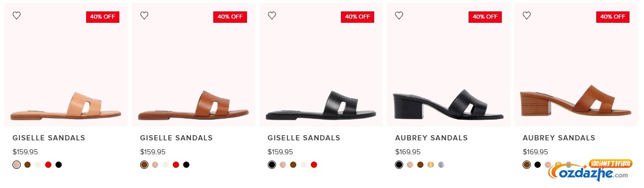Select red swatch under tan Giselle Sandals

point(48,165)
